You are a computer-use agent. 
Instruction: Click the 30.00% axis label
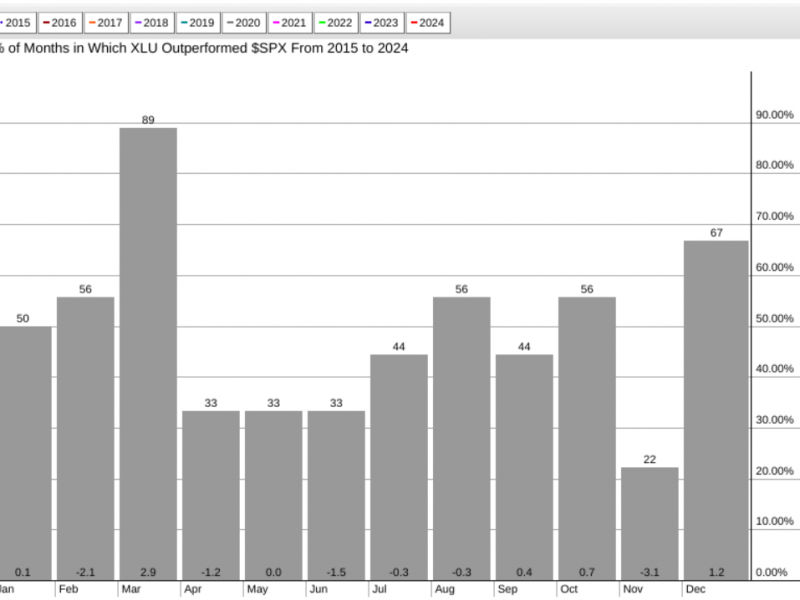[774, 420]
